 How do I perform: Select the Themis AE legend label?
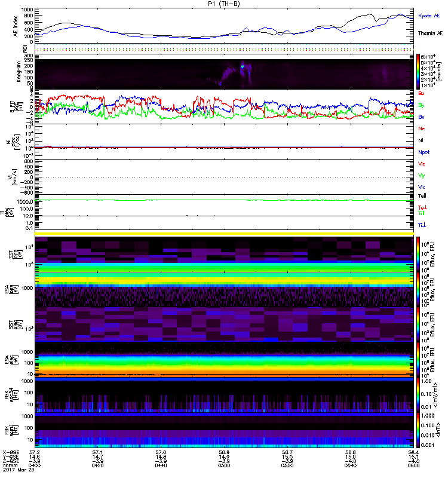[x=430, y=33]
